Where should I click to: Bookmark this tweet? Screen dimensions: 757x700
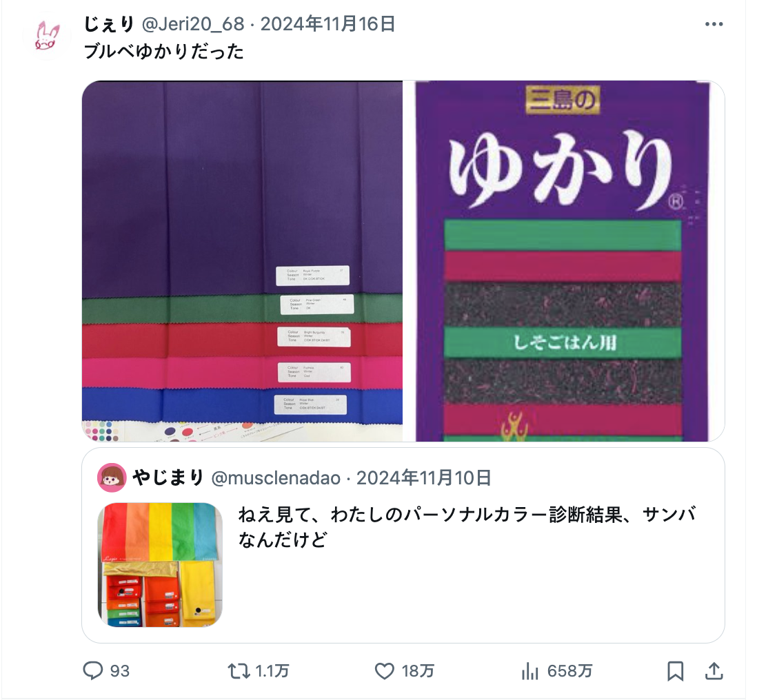click(675, 670)
